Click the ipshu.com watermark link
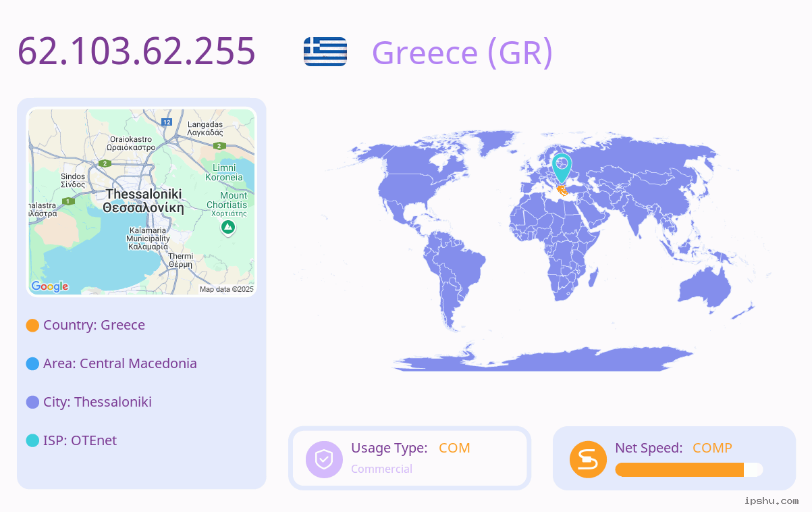This screenshot has width=812, height=512. click(x=772, y=501)
